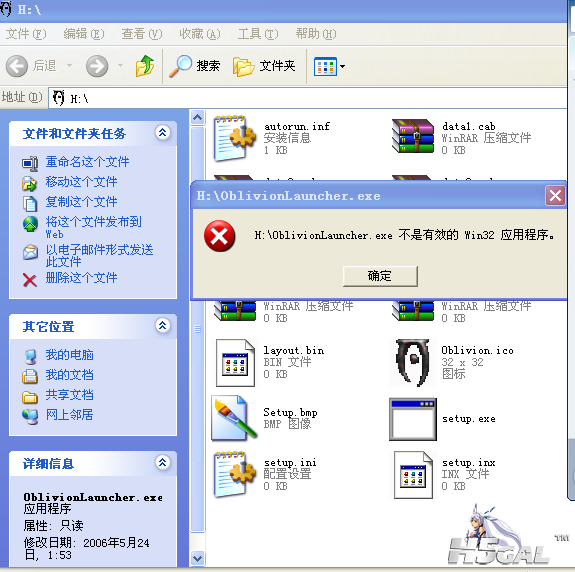The width and height of the screenshot is (575, 572).
Task: Open 共享文档 in other places
Action: coord(69,395)
